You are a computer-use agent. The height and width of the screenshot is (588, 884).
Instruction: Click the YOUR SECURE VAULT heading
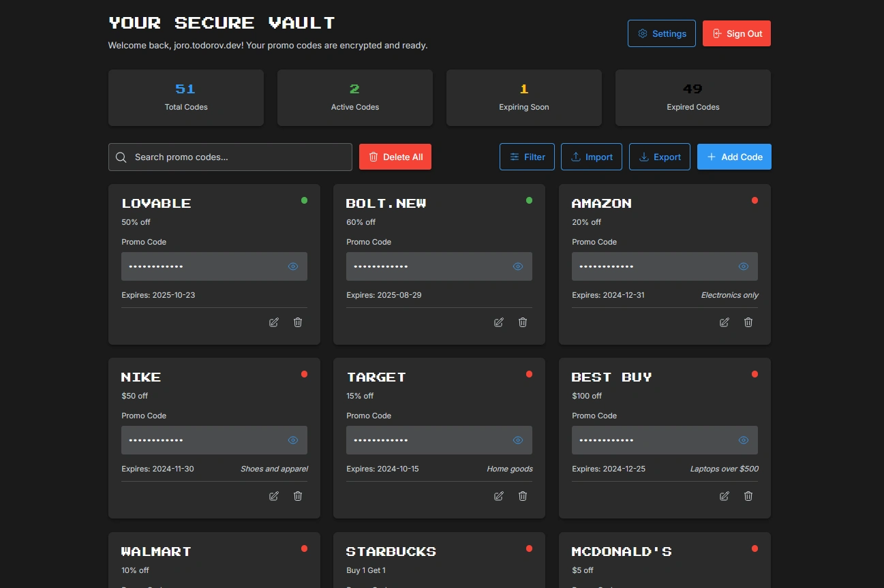click(222, 22)
